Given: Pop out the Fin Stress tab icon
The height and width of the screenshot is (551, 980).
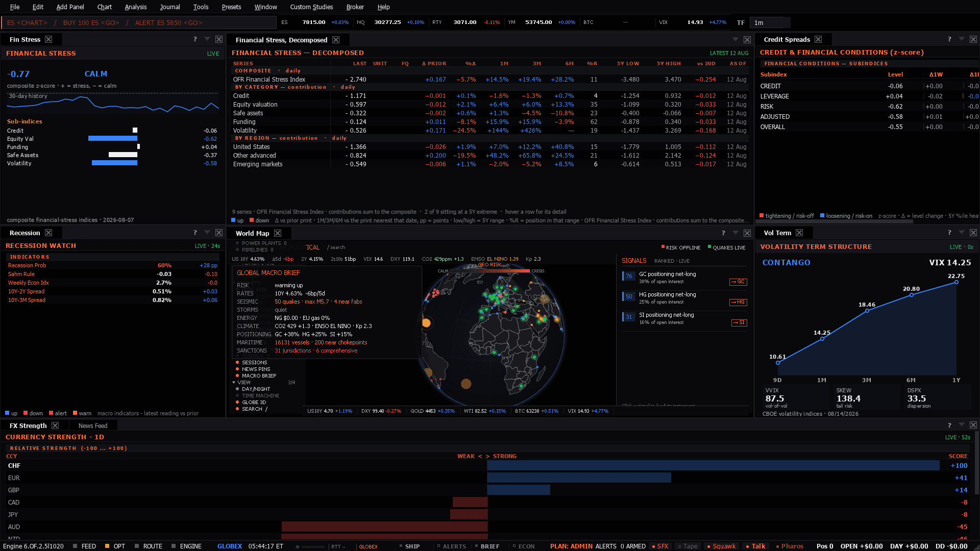Looking at the screenshot, I should coord(48,39).
